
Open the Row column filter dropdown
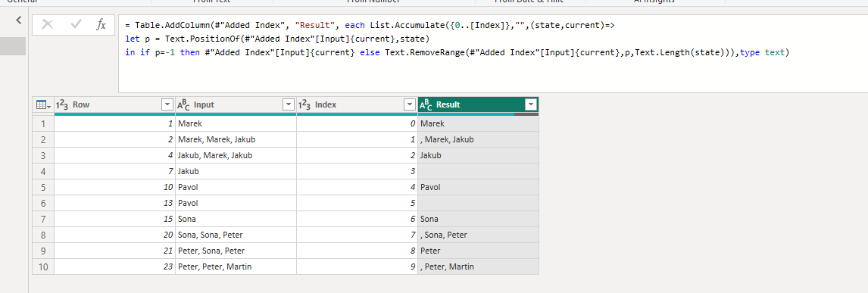pos(167,105)
